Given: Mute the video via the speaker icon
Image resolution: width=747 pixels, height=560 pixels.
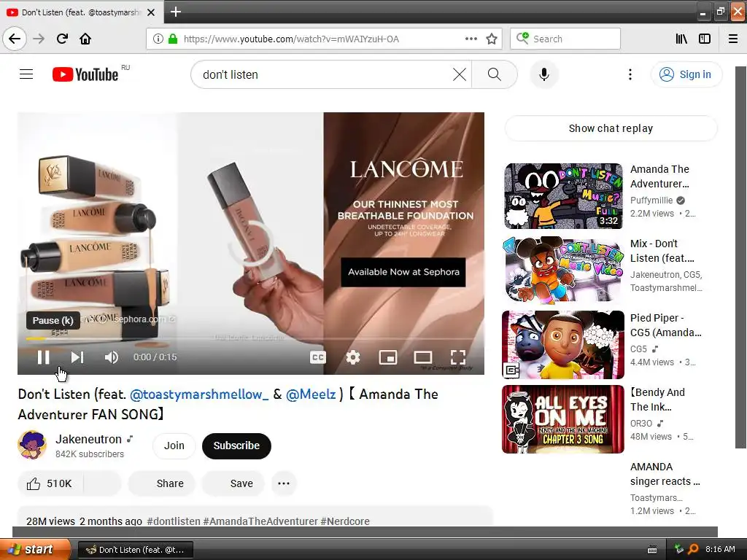Looking at the screenshot, I should 111,357.
